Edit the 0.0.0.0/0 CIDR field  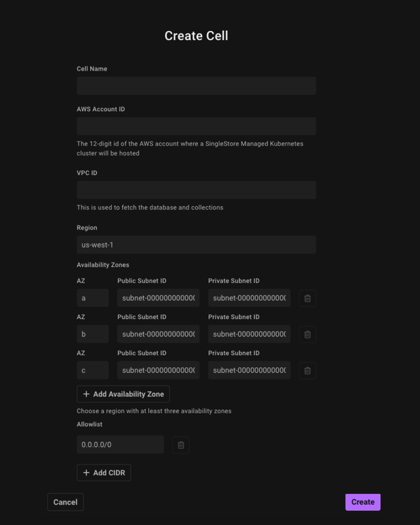120,445
